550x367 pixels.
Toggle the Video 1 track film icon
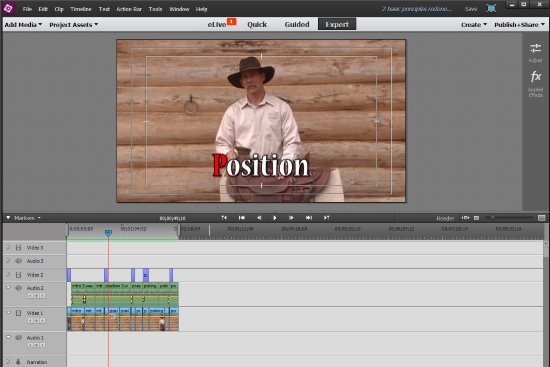[x=18, y=313]
